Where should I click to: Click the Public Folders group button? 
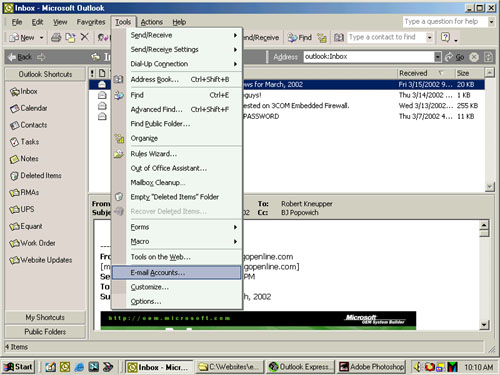[x=45, y=332]
